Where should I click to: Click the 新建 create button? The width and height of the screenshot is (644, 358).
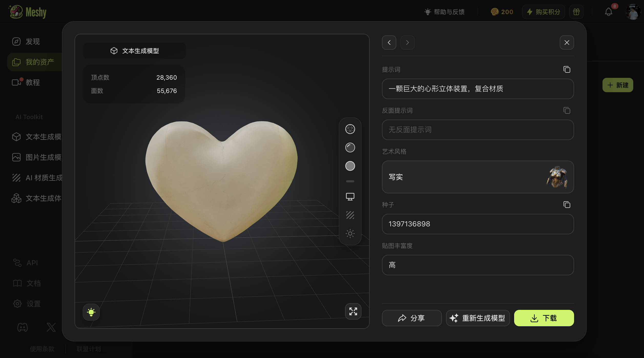click(618, 85)
